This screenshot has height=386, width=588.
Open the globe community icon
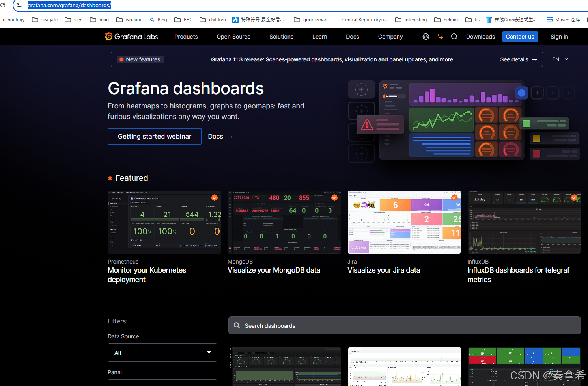click(426, 37)
